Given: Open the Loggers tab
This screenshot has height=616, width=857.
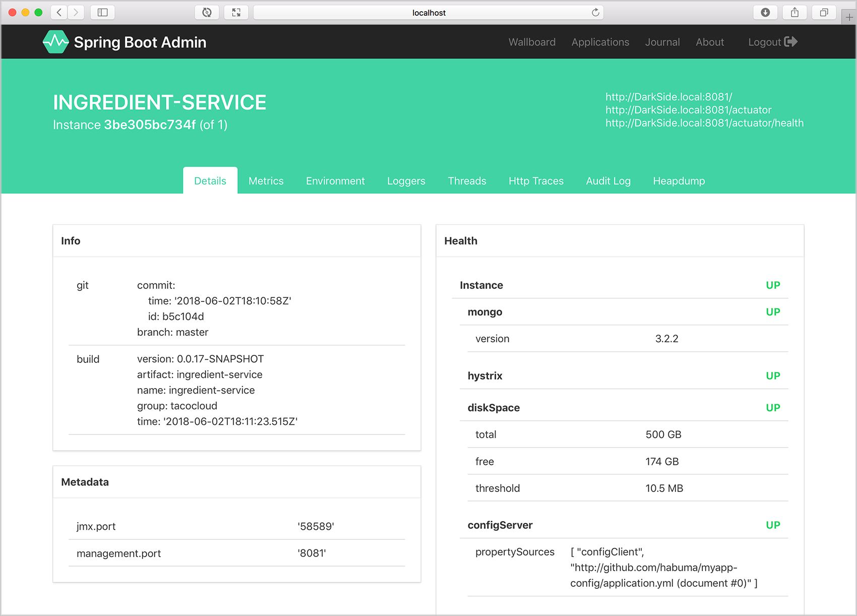Looking at the screenshot, I should point(406,181).
